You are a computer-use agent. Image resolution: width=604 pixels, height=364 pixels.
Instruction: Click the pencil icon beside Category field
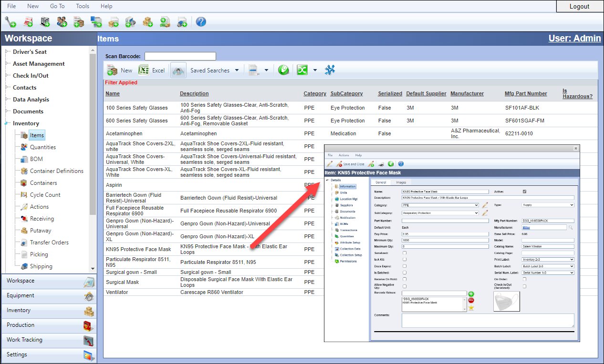485,205
